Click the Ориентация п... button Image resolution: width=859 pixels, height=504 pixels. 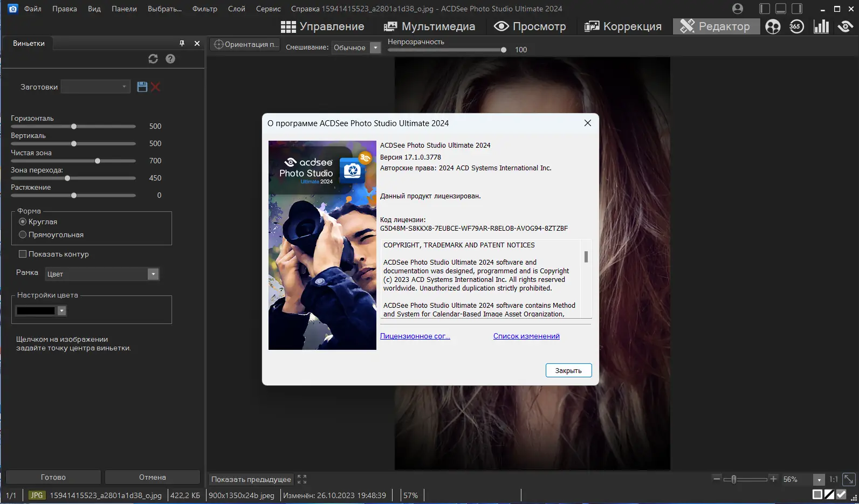(x=246, y=44)
